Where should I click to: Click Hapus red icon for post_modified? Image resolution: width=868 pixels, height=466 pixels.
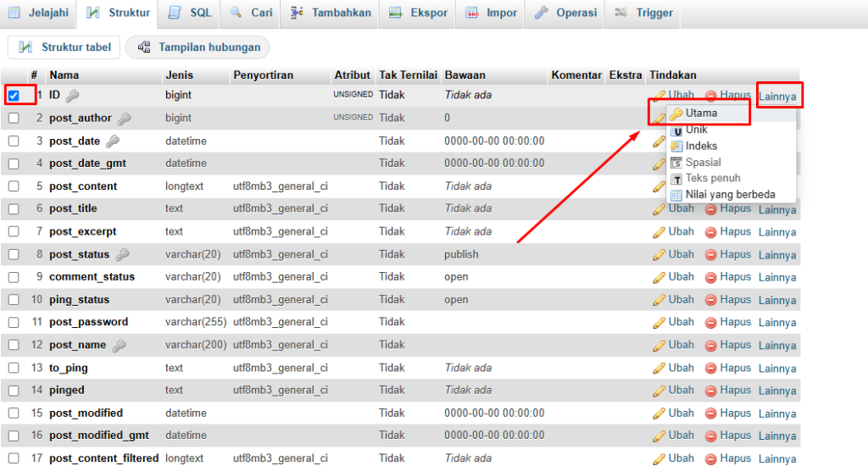711,414
